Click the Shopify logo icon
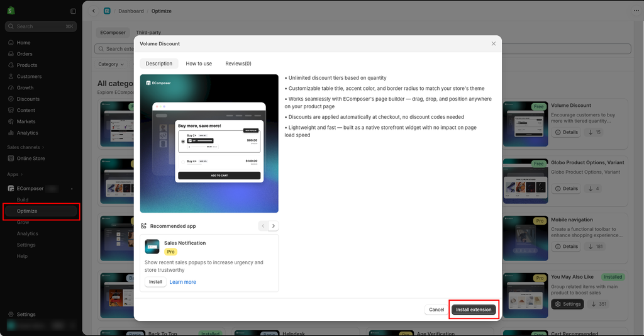 [11, 11]
